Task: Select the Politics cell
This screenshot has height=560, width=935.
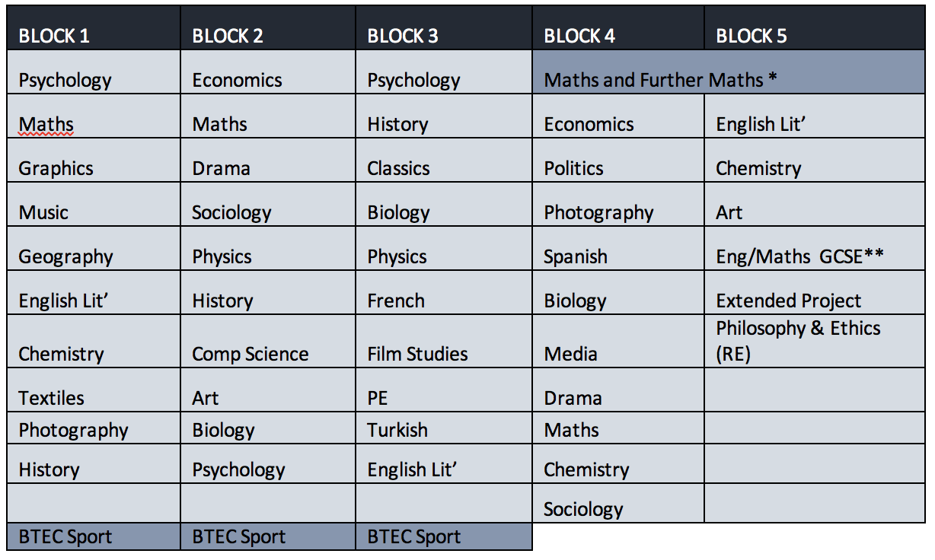Action: tap(573, 168)
